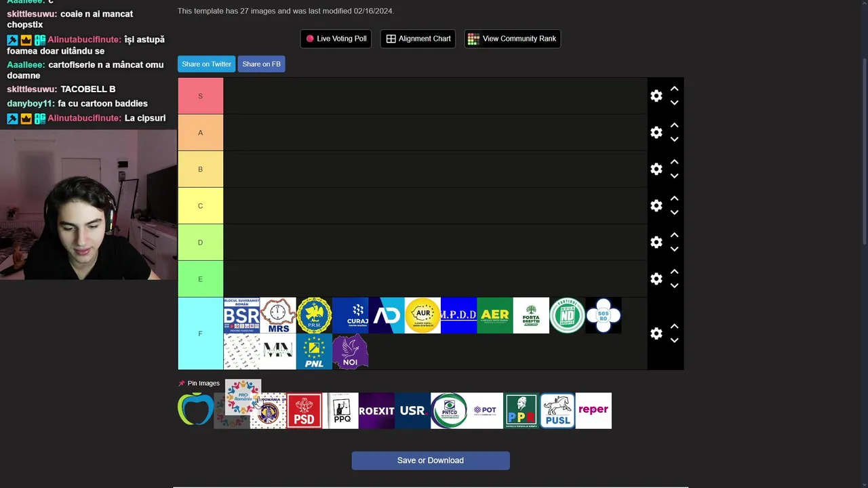Move C tier row up
This screenshot has height=488, width=868.
click(674, 199)
